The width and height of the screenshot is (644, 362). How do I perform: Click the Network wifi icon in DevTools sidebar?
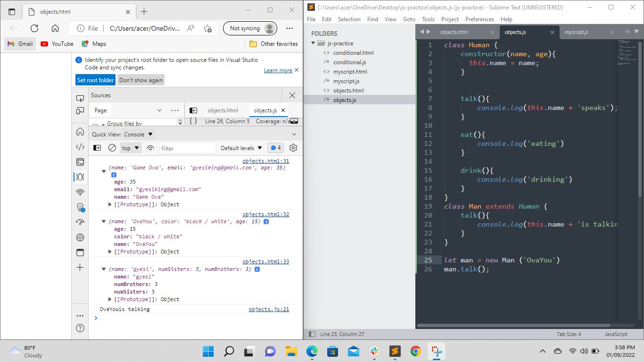(80, 192)
